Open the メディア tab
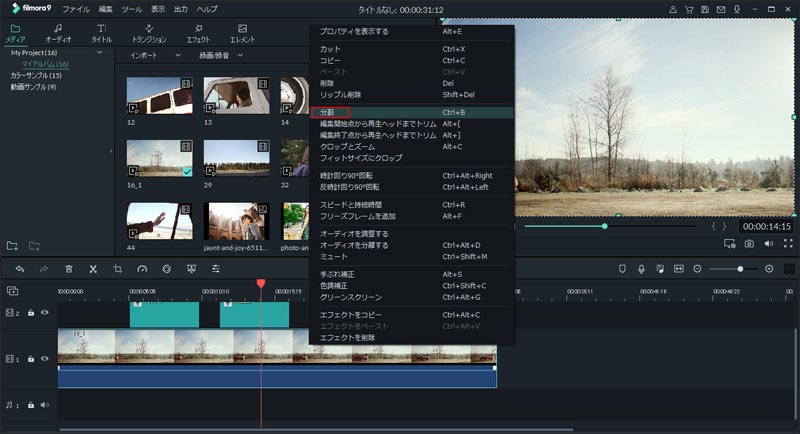 15,34
